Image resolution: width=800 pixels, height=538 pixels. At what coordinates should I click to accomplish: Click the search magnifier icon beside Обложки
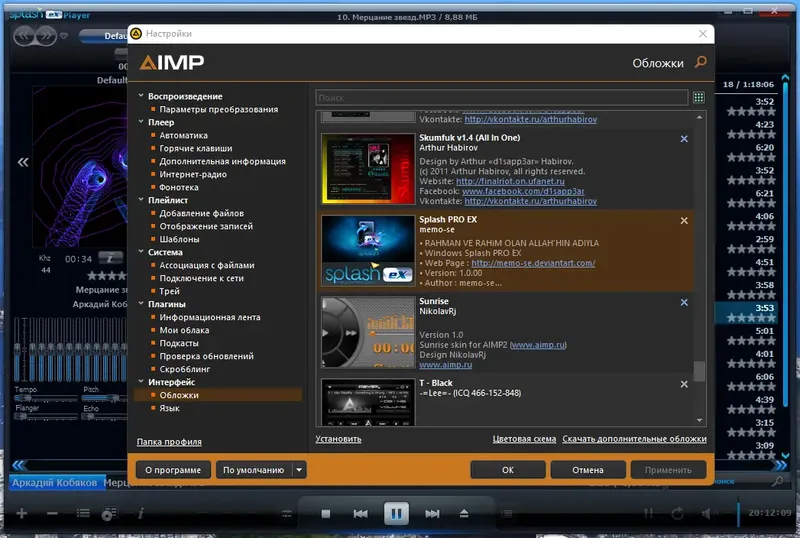[701, 62]
